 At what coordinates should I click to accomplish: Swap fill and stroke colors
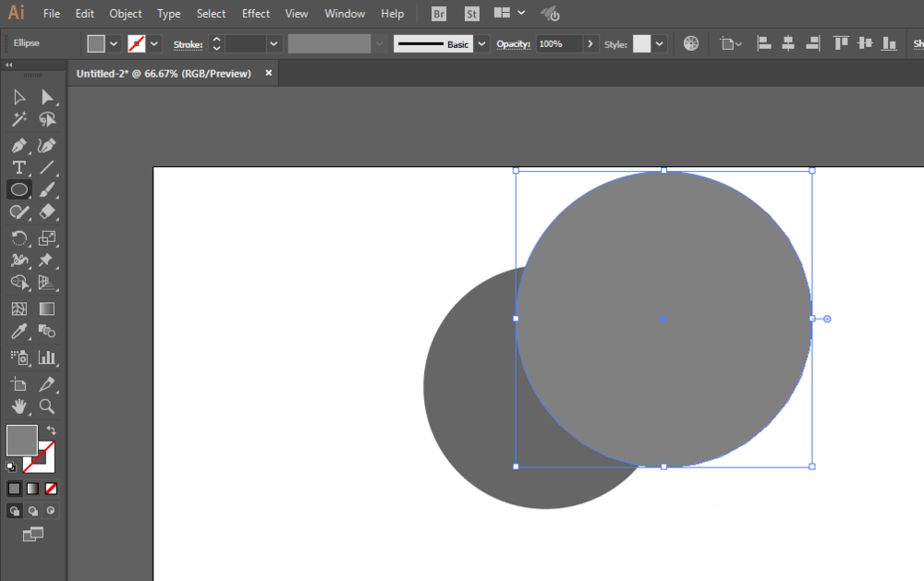point(51,430)
